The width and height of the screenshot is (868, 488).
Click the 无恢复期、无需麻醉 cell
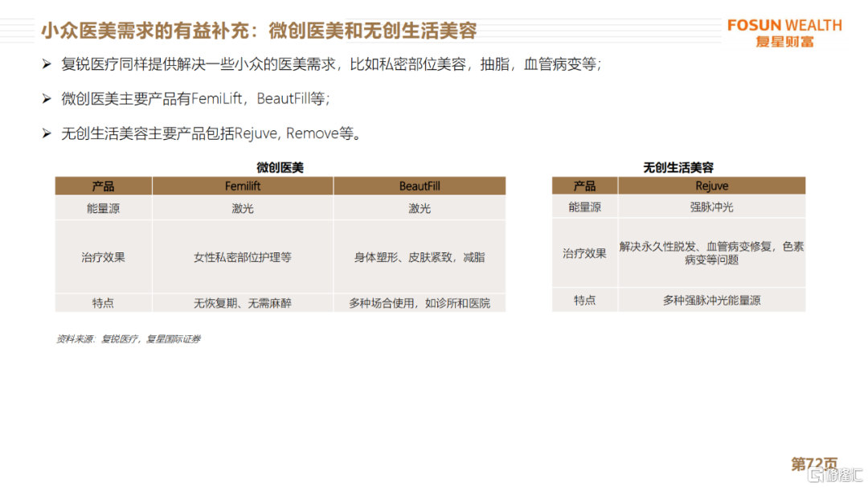pos(243,303)
